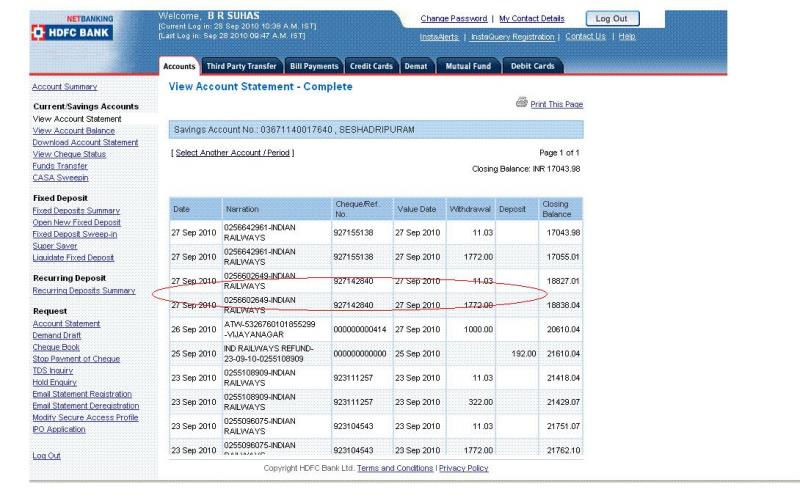Viewport: 800px width, 498px height.
Task: Click closing balance value 17043.98 in table
Action: pyautogui.click(x=563, y=233)
